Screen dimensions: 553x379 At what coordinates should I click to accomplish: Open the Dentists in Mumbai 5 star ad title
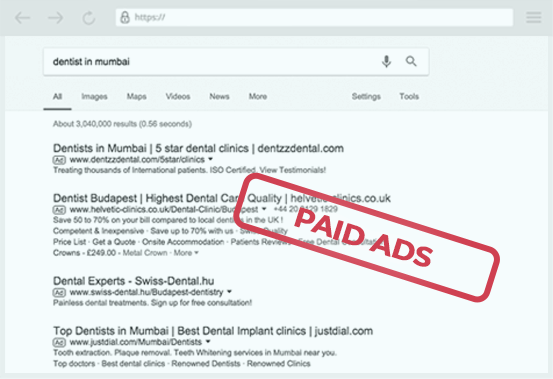click(x=198, y=148)
